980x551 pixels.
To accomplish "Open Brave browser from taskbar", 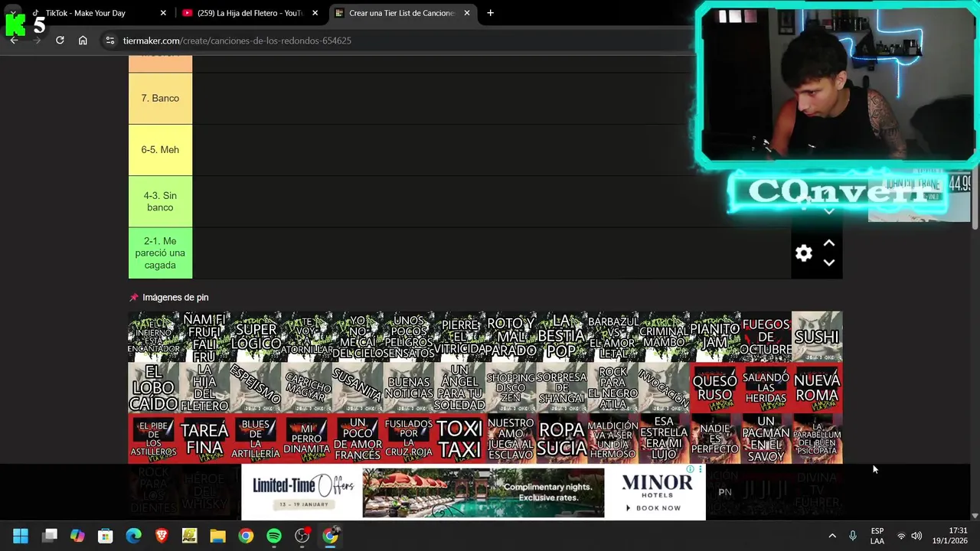I will pyautogui.click(x=162, y=536).
